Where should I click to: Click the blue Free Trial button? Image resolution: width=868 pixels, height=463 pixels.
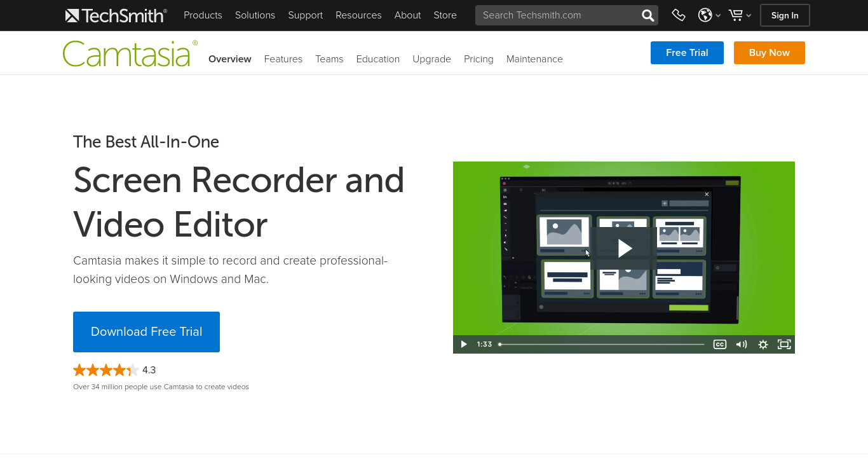[x=687, y=53]
